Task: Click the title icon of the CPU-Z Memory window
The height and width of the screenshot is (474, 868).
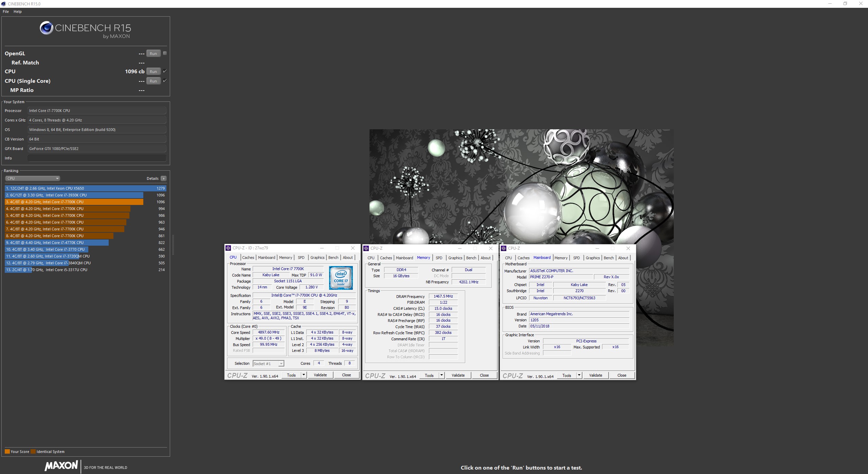Action: point(366,248)
